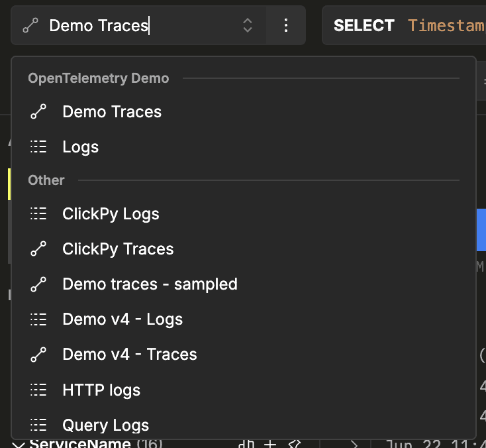Click the list icon beside Query Logs
Screen dimensions: 486x448
click(38, 425)
